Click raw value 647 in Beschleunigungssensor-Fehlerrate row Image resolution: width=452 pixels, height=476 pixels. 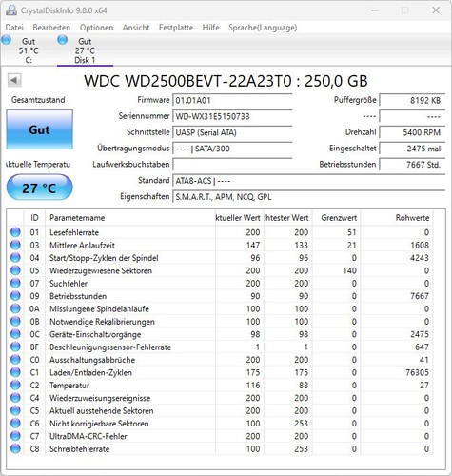422,347
